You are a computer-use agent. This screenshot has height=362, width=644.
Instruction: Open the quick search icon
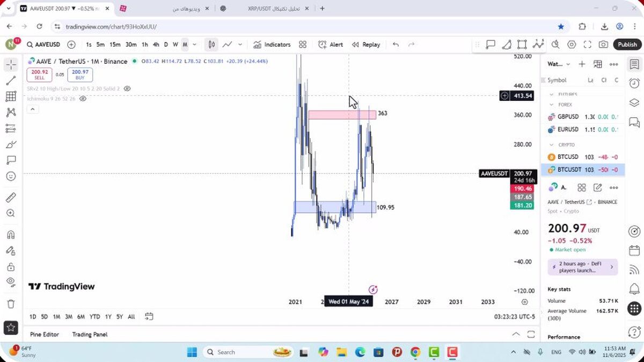[x=555, y=45]
